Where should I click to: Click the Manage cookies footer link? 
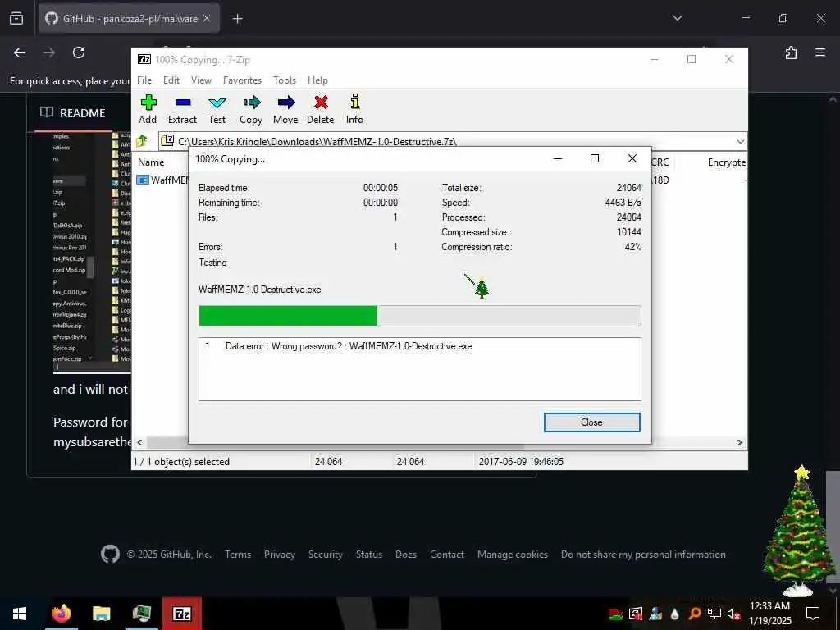pyautogui.click(x=513, y=555)
